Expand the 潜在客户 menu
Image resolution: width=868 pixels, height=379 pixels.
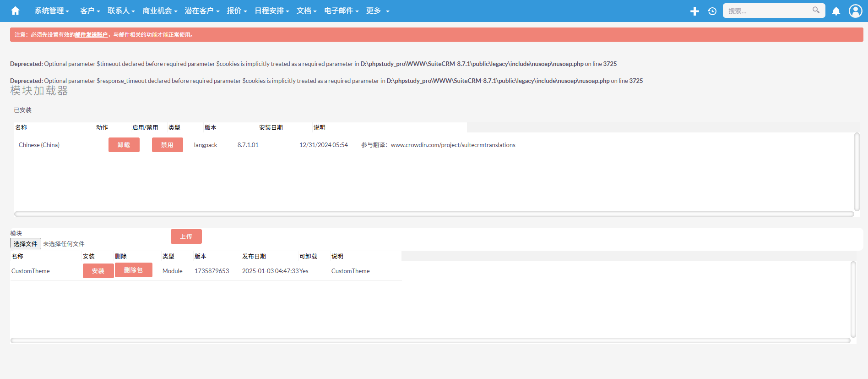point(202,11)
